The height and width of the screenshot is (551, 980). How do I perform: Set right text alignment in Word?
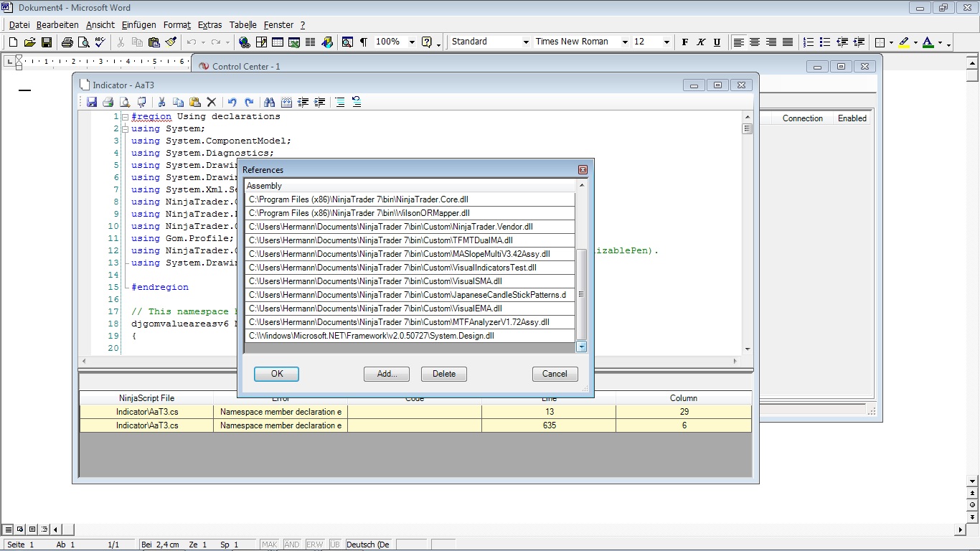pos(771,42)
